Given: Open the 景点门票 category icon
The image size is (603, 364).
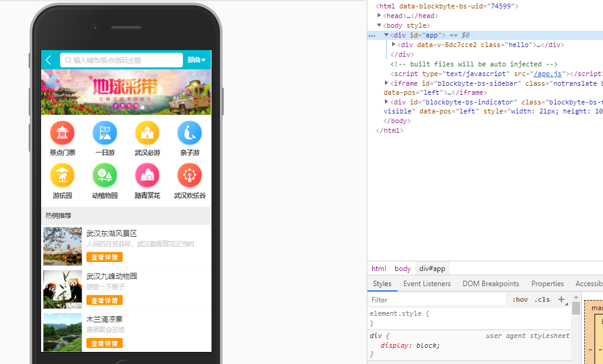Looking at the screenshot, I should click(62, 133).
